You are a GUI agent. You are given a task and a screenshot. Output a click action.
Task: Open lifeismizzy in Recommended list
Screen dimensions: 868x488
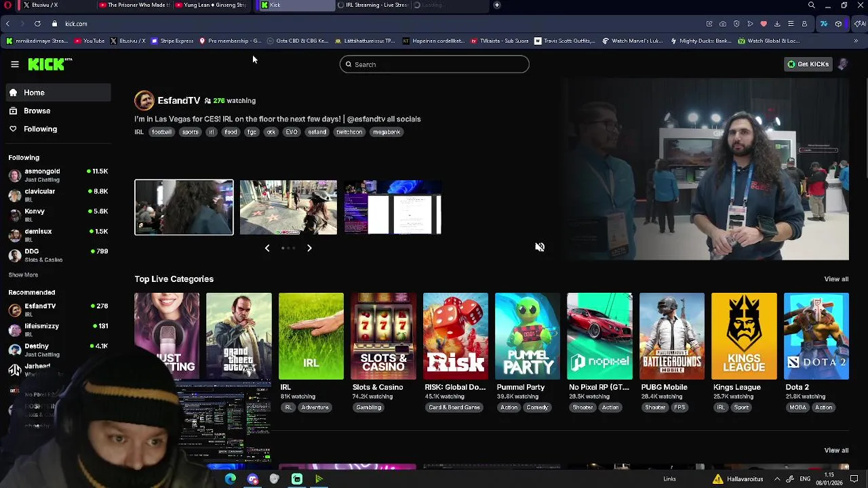[58, 330]
